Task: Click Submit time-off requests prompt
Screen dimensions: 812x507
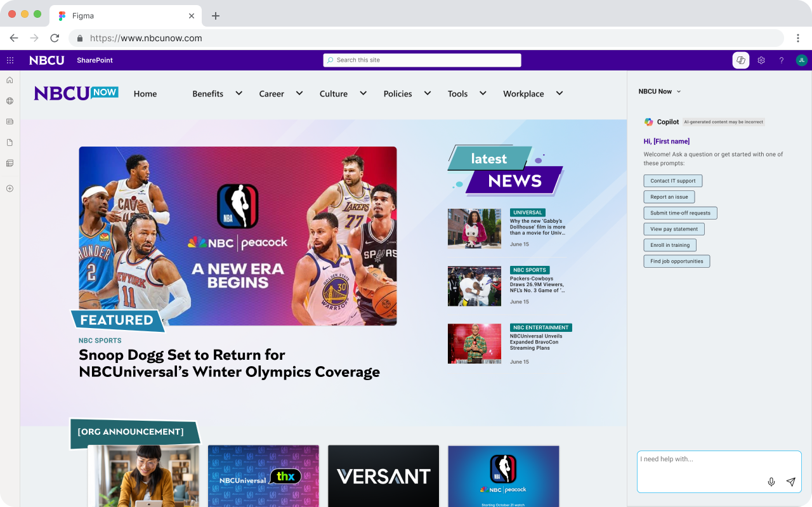Action: click(x=680, y=213)
